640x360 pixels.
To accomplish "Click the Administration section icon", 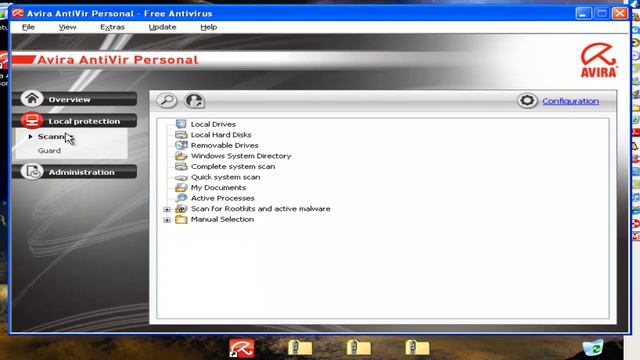I will pos(32,172).
